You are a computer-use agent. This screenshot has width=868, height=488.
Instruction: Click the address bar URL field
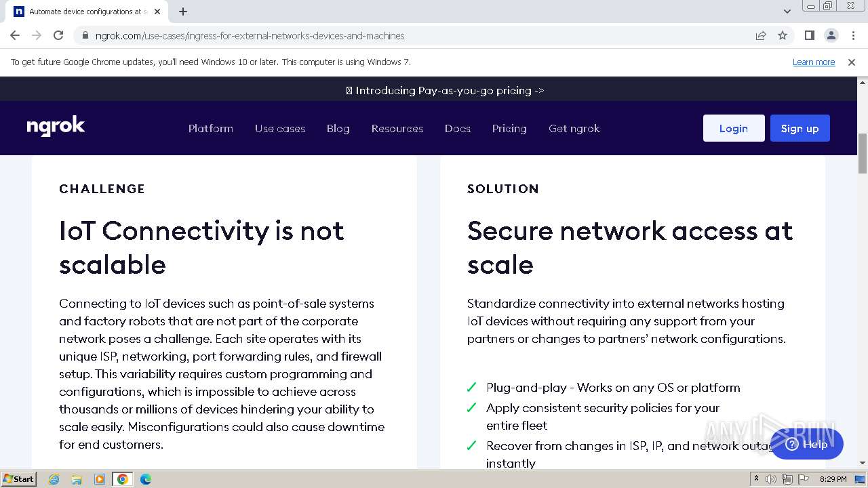point(407,35)
